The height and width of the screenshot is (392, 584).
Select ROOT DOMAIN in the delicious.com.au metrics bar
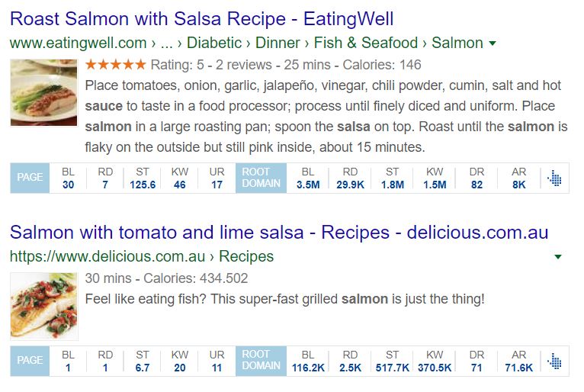click(261, 361)
